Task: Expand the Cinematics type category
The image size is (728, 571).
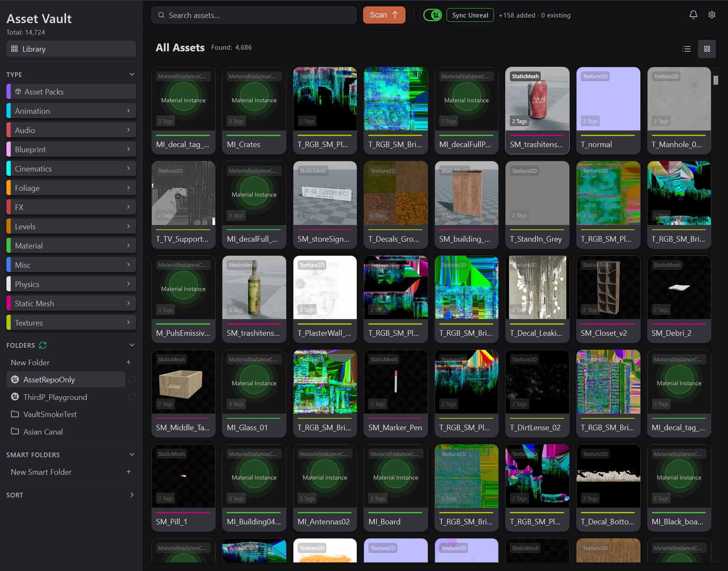Action: click(128, 169)
